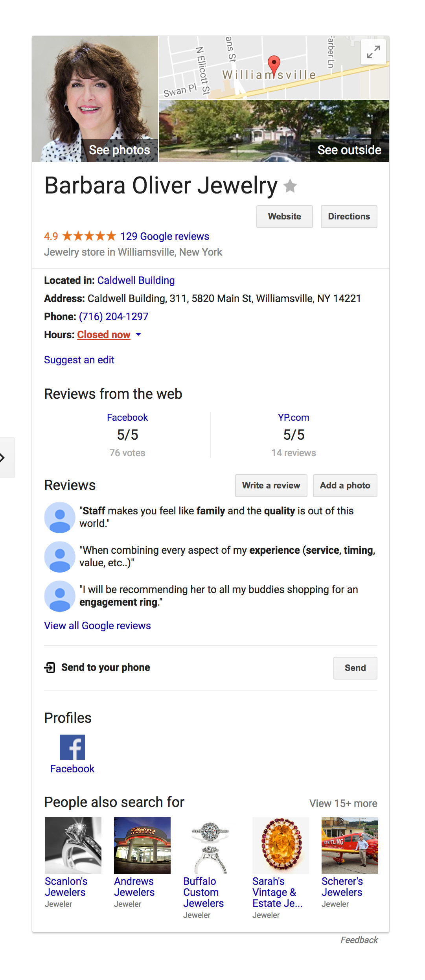Click the Closed now hours link
The width and height of the screenshot is (425, 980).
click(x=104, y=335)
